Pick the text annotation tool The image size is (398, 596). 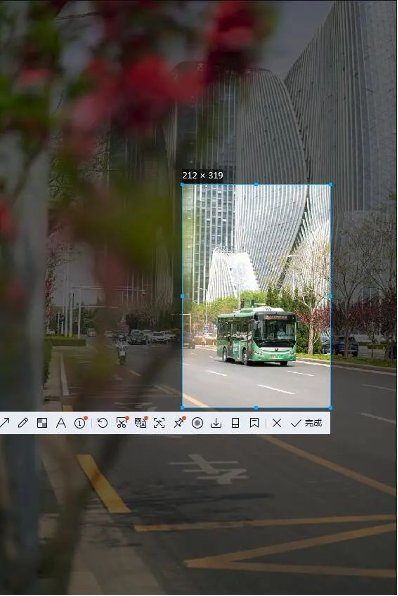[61, 423]
